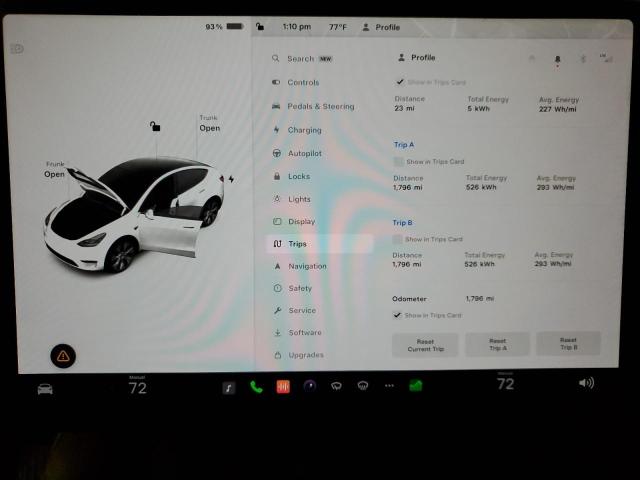Check Trip B Show in Trips Card

(397, 239)
